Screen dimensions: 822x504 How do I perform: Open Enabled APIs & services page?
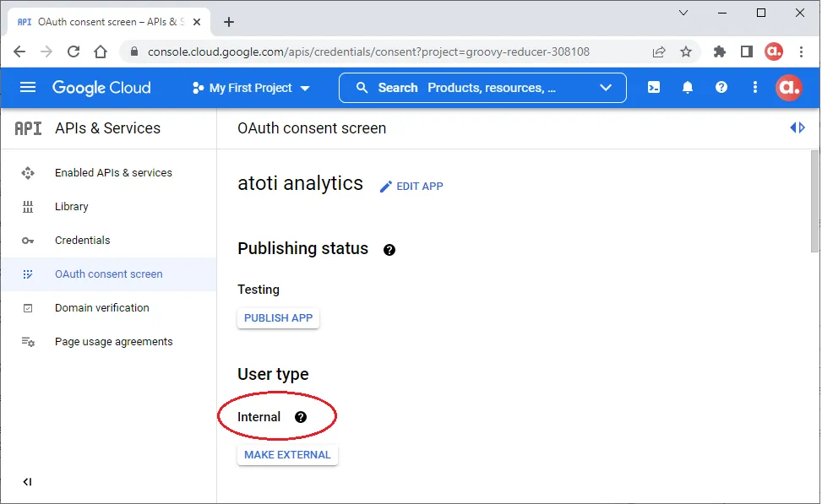108,173
